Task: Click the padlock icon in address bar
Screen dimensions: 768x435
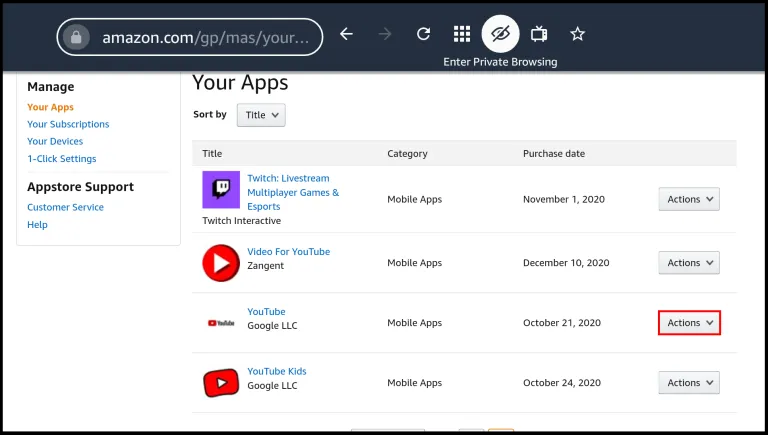Action: click(76, 37)
